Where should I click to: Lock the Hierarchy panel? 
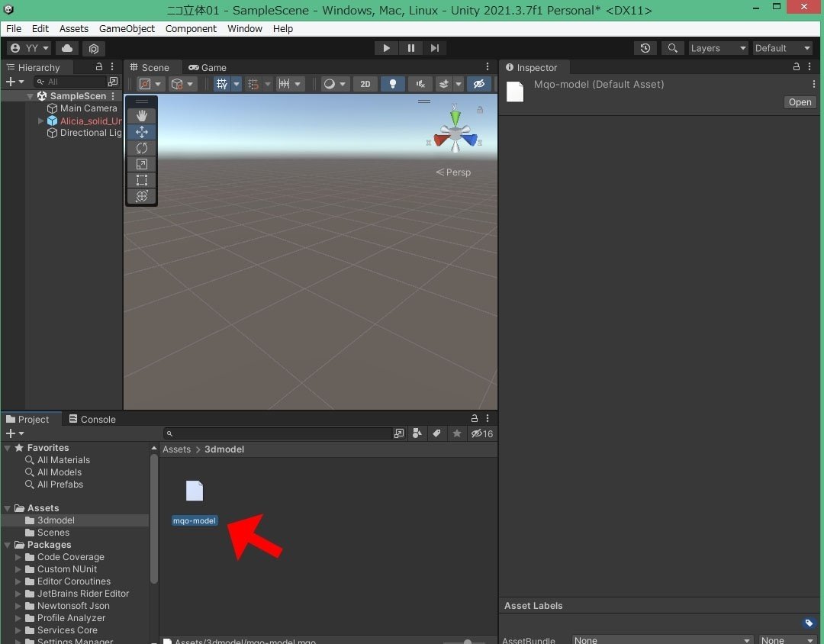(98, 67)
